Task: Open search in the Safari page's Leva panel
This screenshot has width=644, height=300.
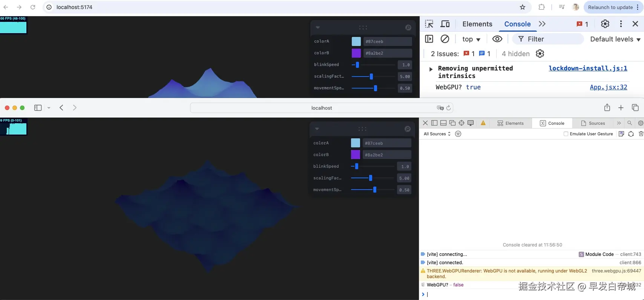Action: [x=408, y=129]
